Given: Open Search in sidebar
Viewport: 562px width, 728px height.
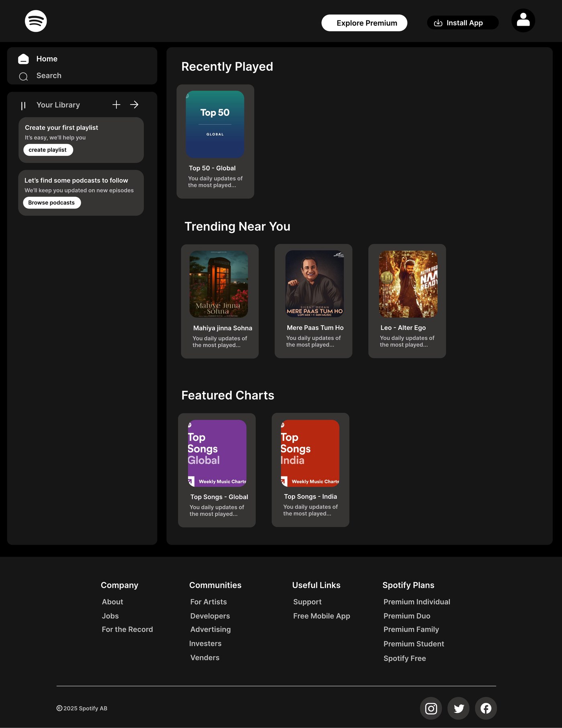Looking at the screenshot, I should (49, 76).
